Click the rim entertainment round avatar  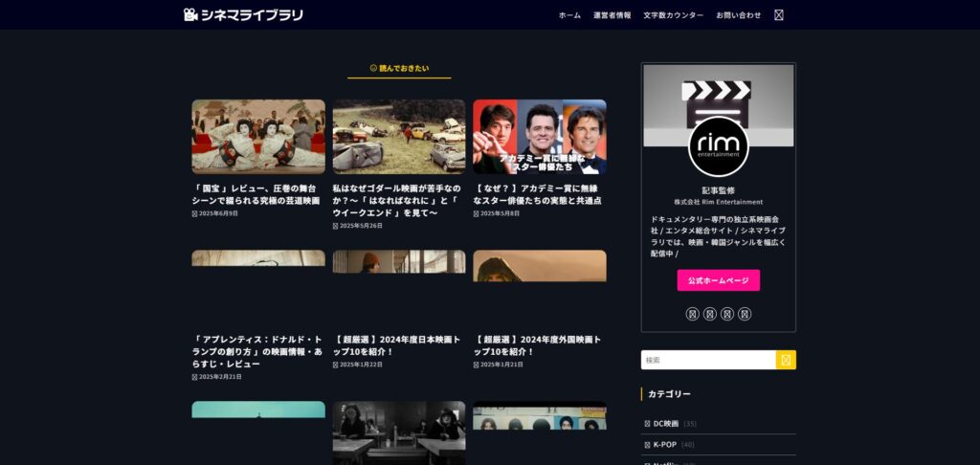click(x=718, y=147)
